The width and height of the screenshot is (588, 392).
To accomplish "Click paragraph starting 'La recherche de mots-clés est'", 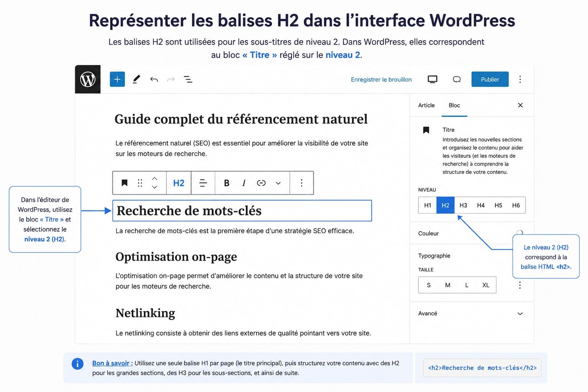I will 235,231.
